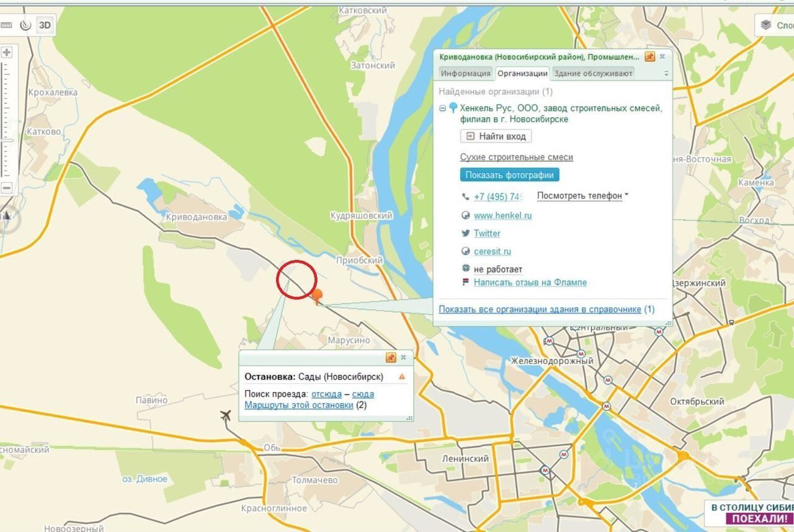Click the phone handset icon
794x532 pixels.
pyautogui.click(x=466, y=197)
